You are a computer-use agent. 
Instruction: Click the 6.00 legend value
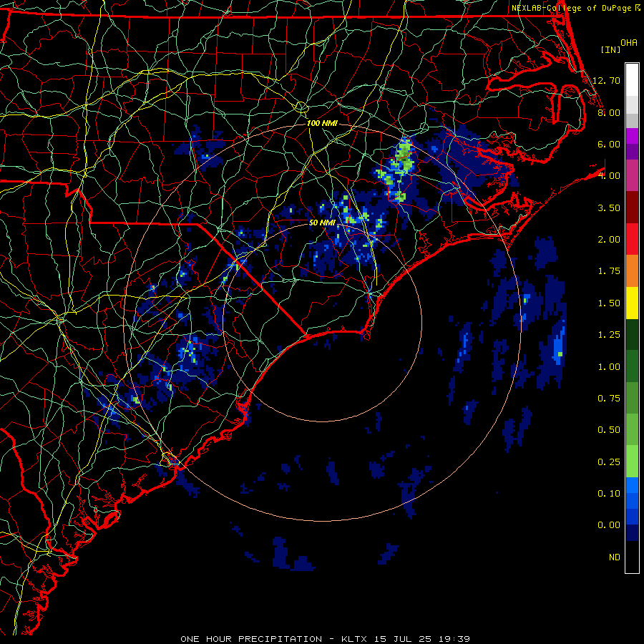pos(609,144)
